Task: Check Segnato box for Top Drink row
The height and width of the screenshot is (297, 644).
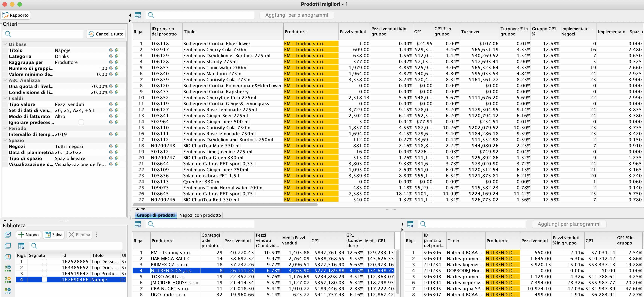Action: click(x=44, y=268)
